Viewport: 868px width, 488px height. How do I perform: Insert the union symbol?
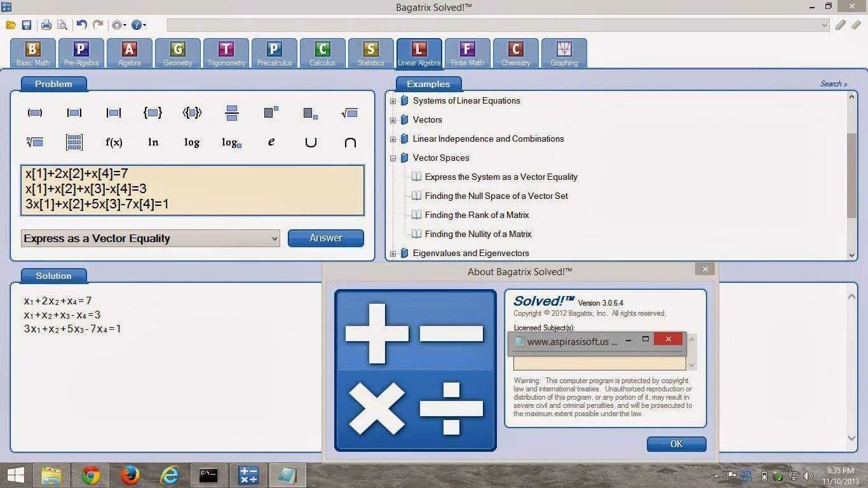pos(311,142)
